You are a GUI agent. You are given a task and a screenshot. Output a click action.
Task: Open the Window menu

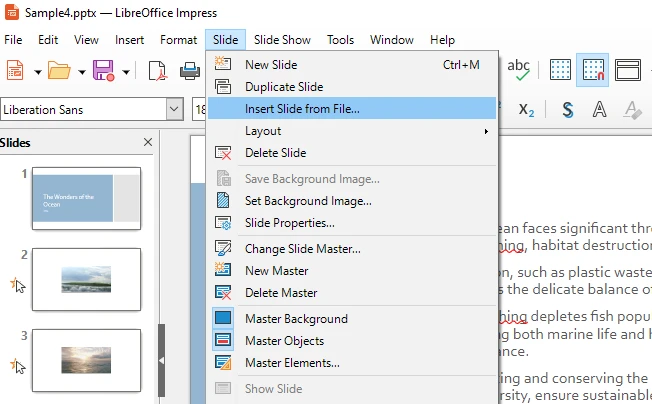392,40
